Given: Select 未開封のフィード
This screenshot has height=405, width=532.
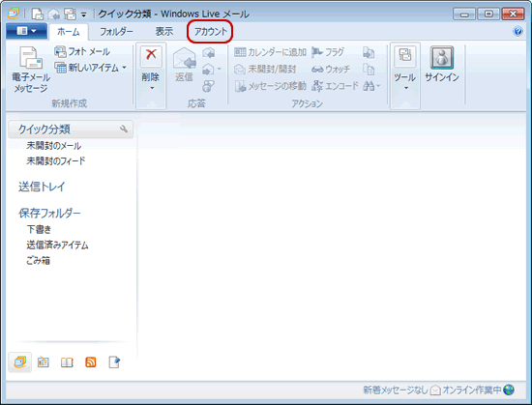Looking at the screenshot, I should tap(56, 160).
